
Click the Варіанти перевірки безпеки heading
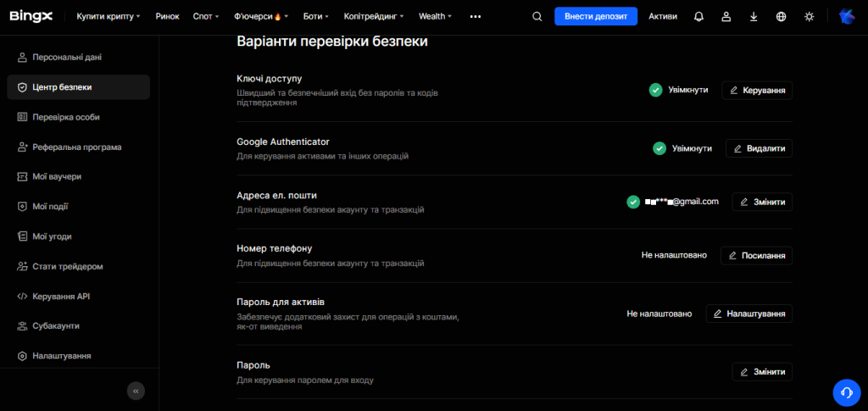[332, 42]
